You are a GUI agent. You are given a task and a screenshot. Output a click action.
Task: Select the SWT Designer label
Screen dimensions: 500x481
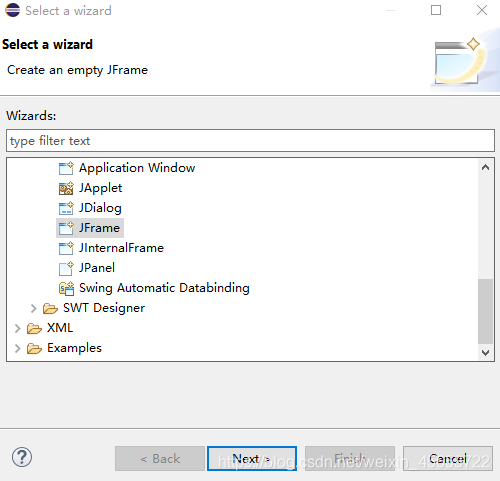tap(104, 308)
